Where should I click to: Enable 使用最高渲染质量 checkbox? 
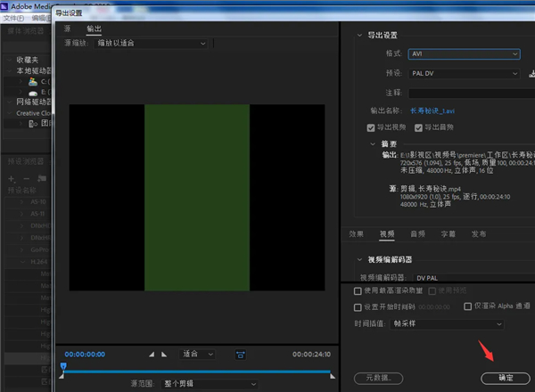[x=358, y=290]
